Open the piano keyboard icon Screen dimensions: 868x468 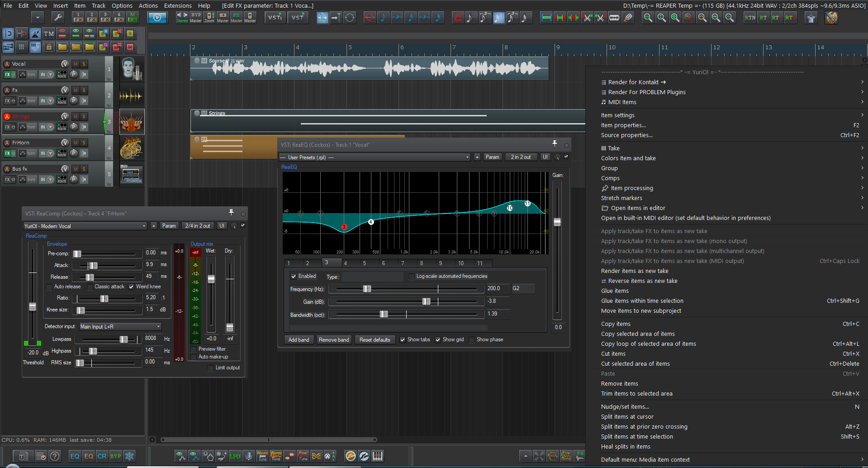(378, 456)
